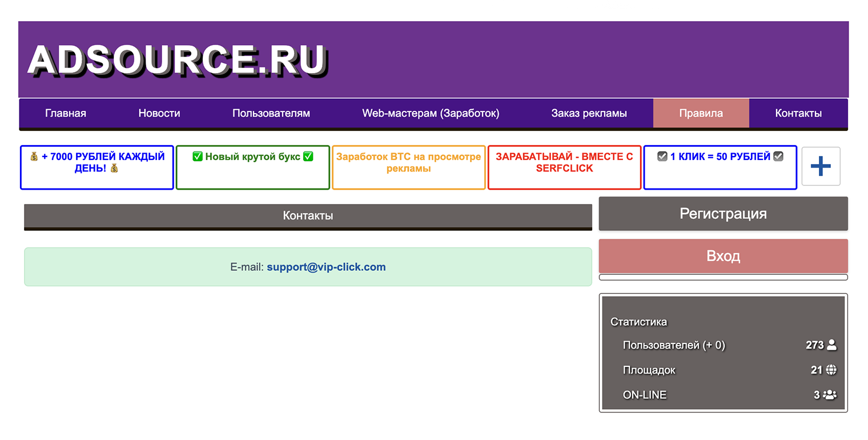
Task: Open the Новый крутой букс ad
Action: [253, 167]
